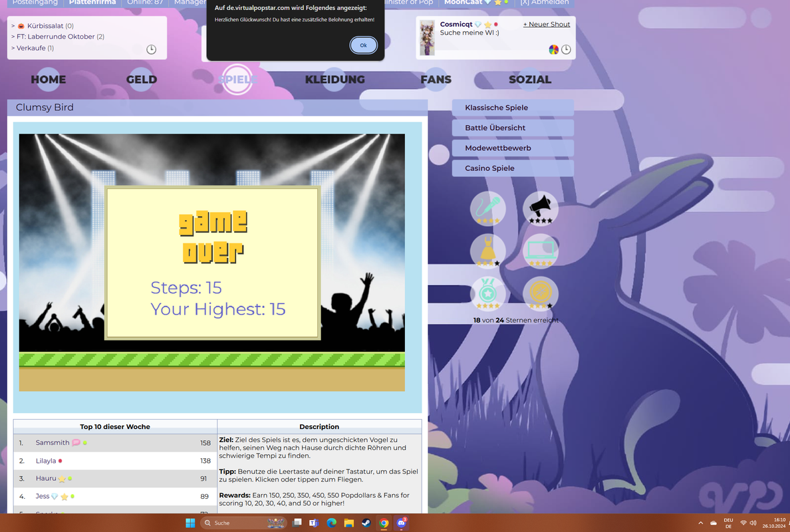The image size is (790, 532).
Task: Open the SPIELE menu
Action: [237, 80]
